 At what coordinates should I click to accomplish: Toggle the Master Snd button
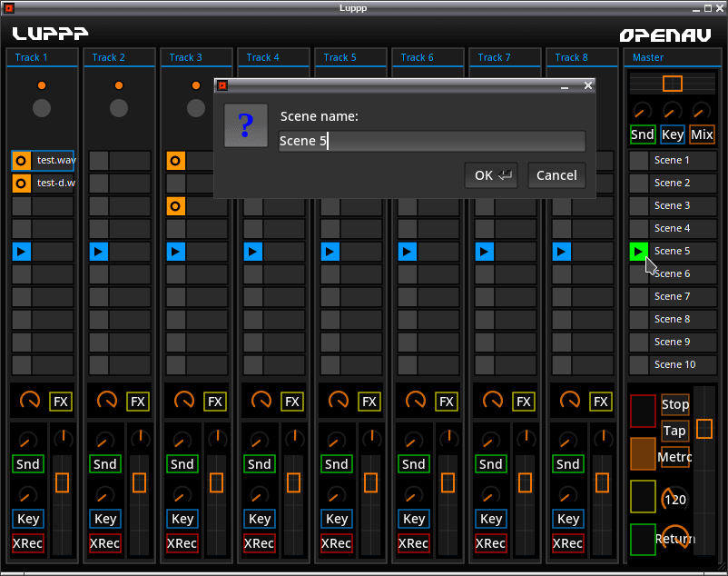[643, 134]
